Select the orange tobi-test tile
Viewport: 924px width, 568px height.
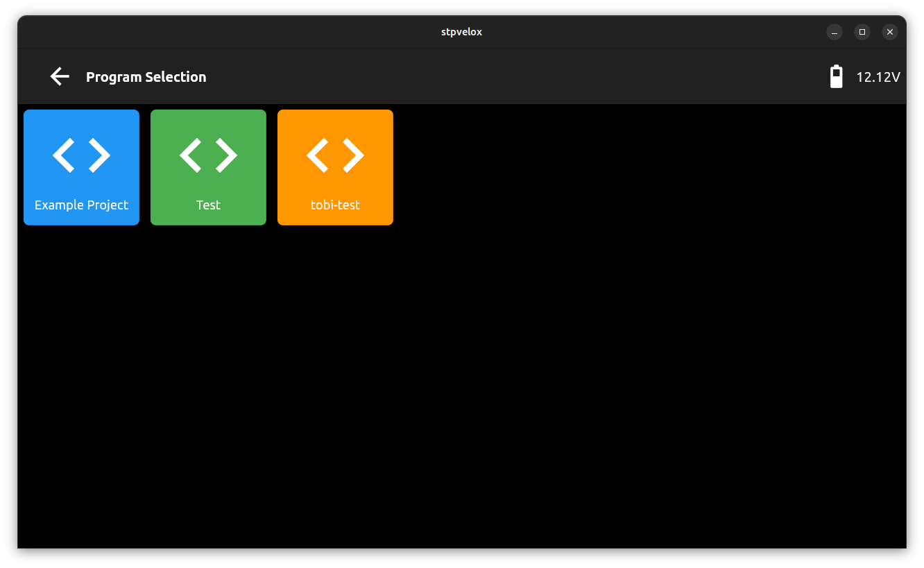[x=335, y=167]
